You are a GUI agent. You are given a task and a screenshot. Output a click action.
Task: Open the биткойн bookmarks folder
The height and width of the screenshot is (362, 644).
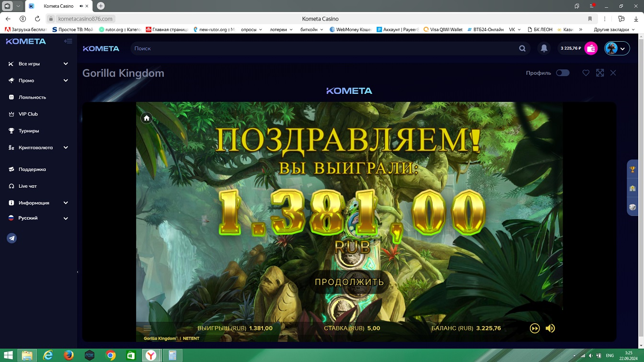pos(311,29)
